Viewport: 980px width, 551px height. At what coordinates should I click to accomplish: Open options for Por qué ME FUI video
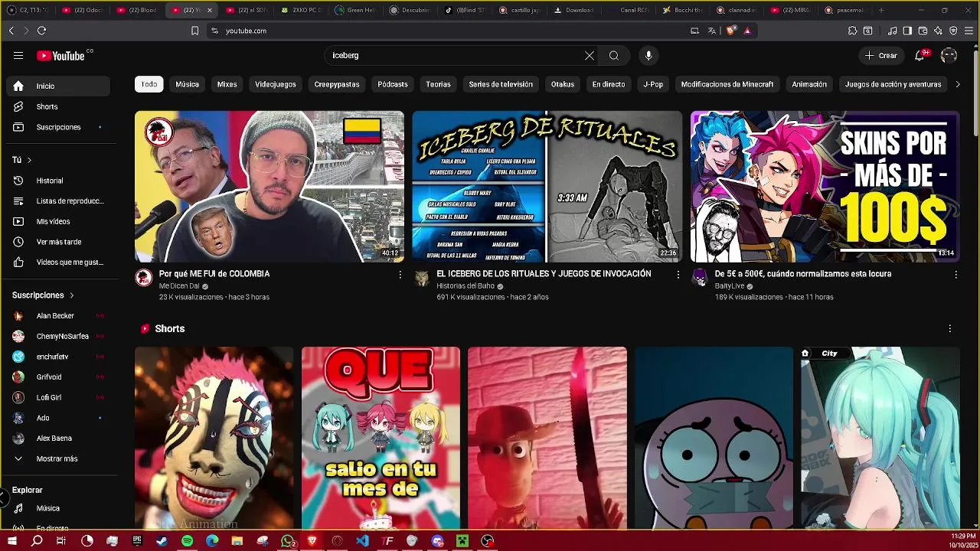(399, 274)
